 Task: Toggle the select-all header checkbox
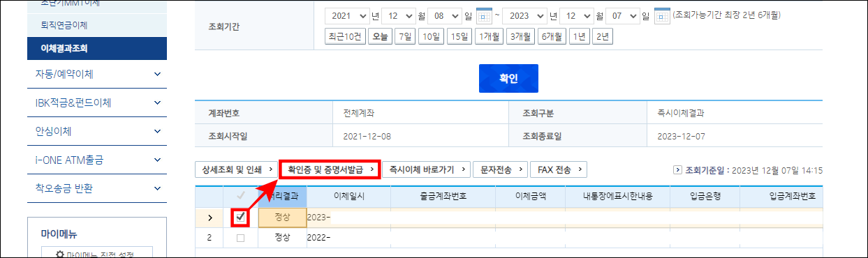point(241,197)
